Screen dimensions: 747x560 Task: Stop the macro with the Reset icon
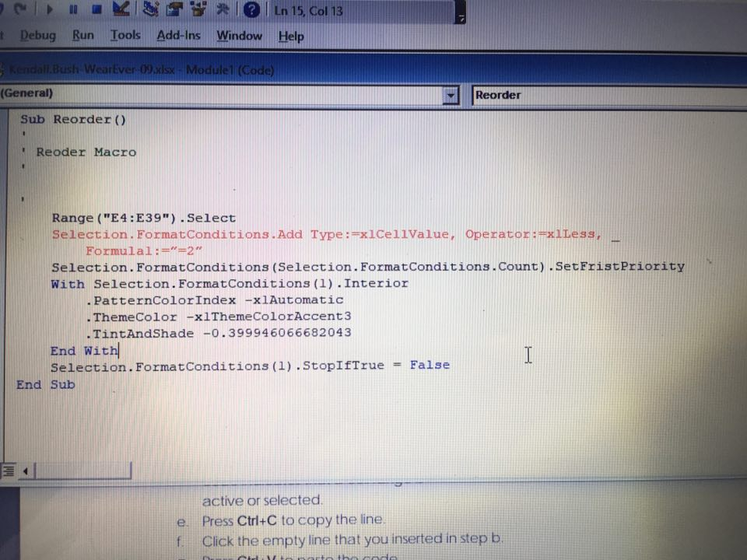point(96,10)
